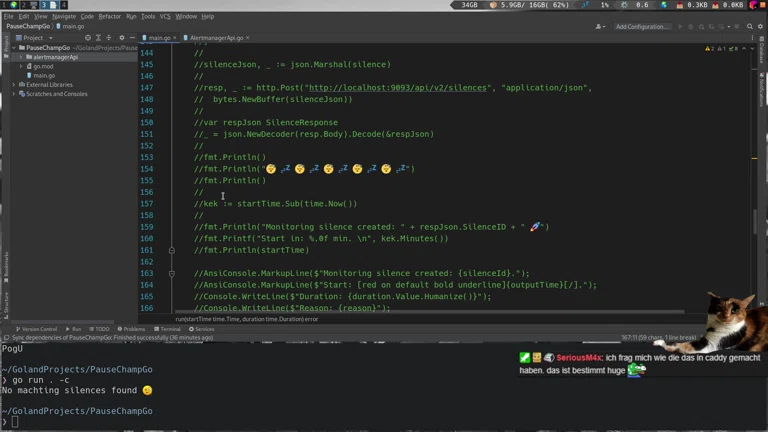Switch to the AlertmanagerApi.go tab
This screenshot has width=768, height=432.
(x=216, y=38)
